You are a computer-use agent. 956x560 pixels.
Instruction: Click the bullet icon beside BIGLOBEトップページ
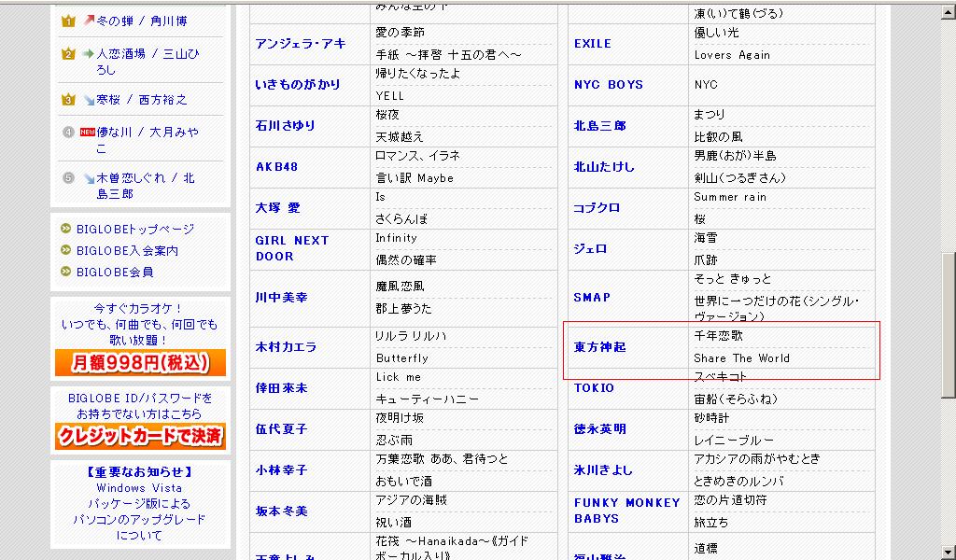tap(66, 229)
